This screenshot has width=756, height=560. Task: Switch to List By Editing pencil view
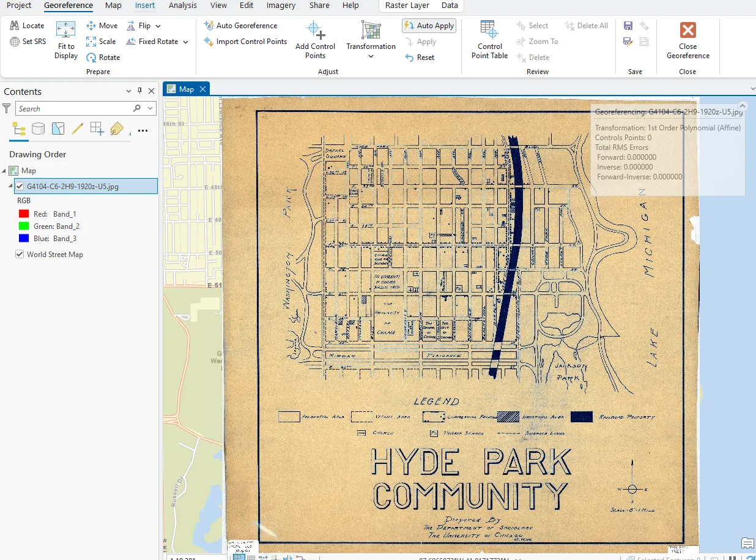pos(78,129)
